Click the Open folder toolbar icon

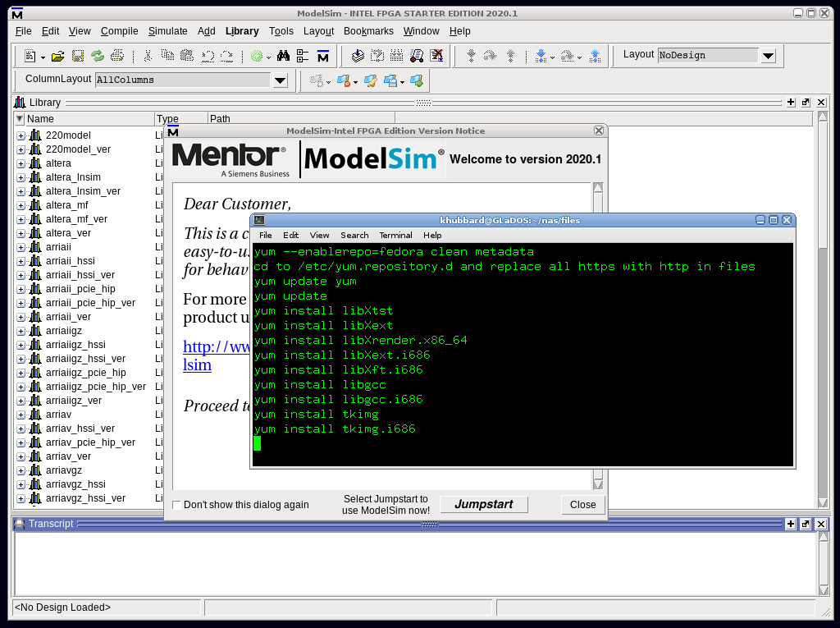pyautogui.click(x=58, y=56)
